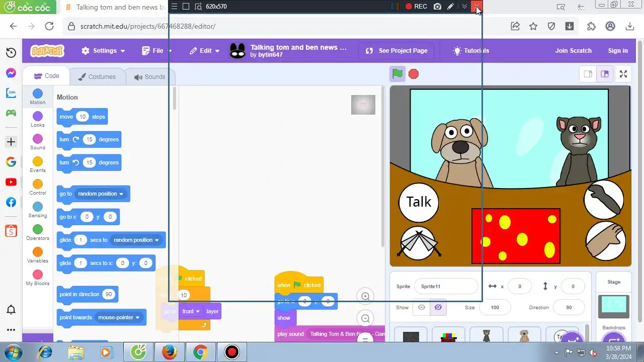Click the Sprite name field Sprite11
The image size is (644, 362).
click(446, 286)
